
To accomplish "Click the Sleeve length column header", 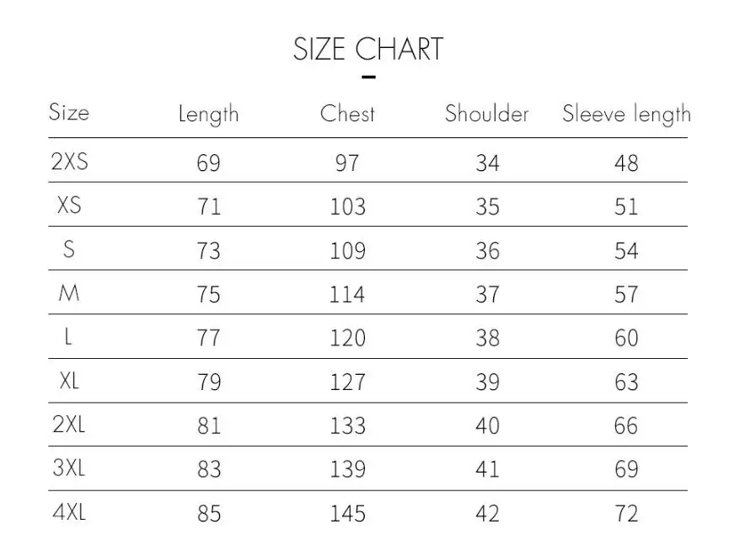I will click(626, 115).
